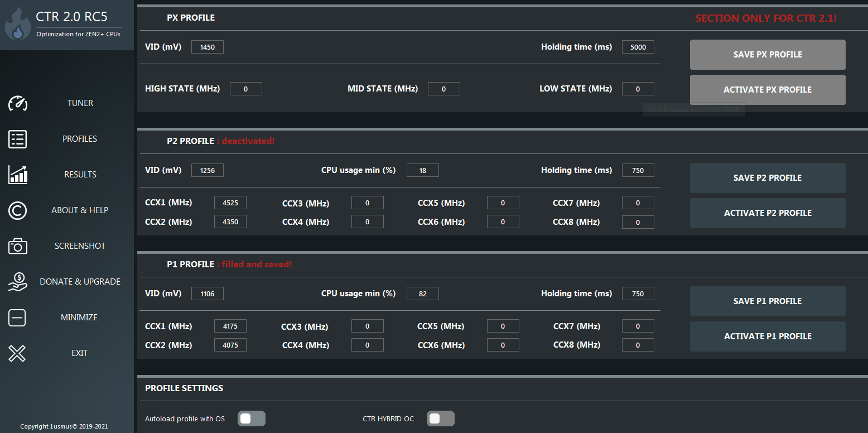Screen dimensions: 868x433
Task: Click ACTIVATE PX PROFILE button
Action: pos(768,90)
